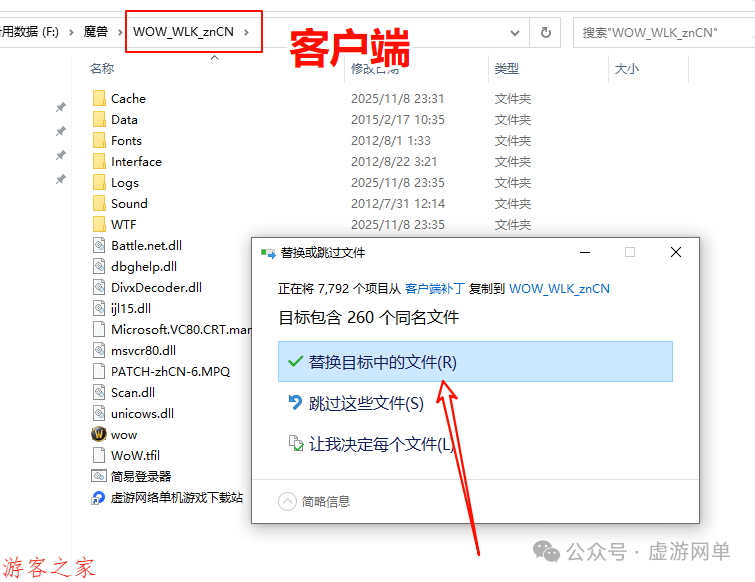
Task: Minimize the 替换或跳过文件 dialog
Action: (585, 252)
